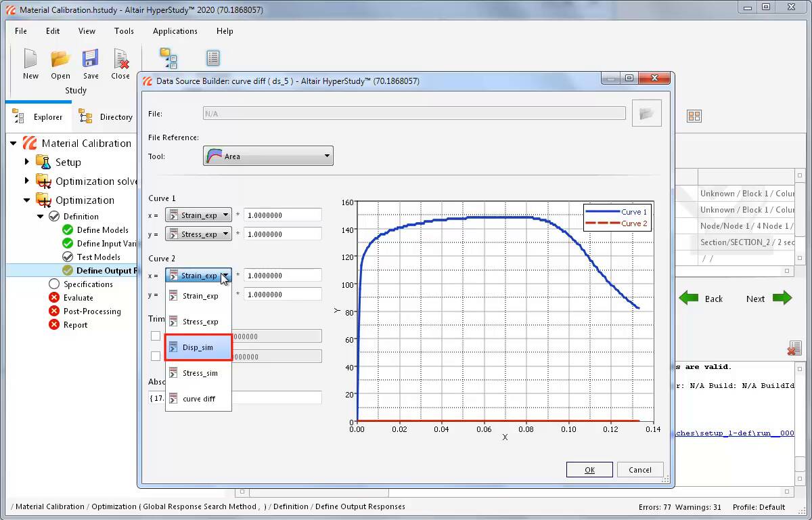
Task: Click the file browse icon beside File field
Action: [646, 114]
